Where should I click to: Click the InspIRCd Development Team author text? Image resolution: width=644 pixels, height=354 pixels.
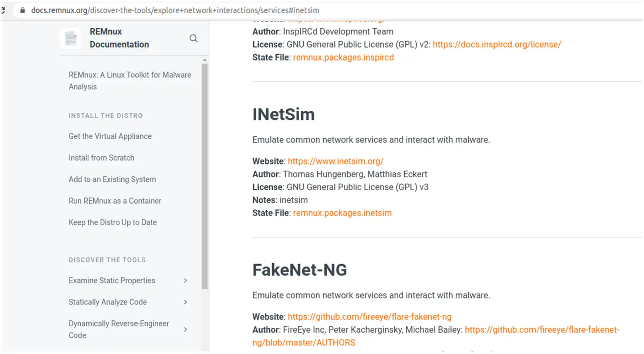coord(338,32)
